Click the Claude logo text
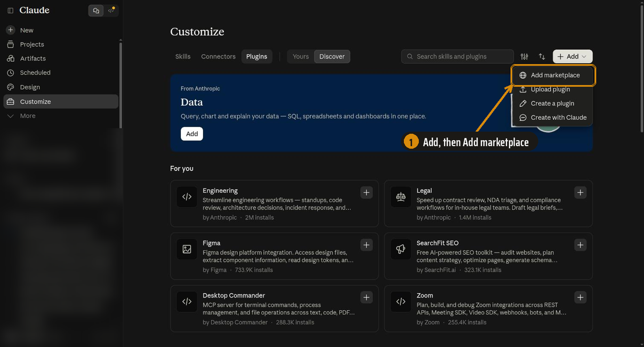644x347 pixels. click(34, 11)
